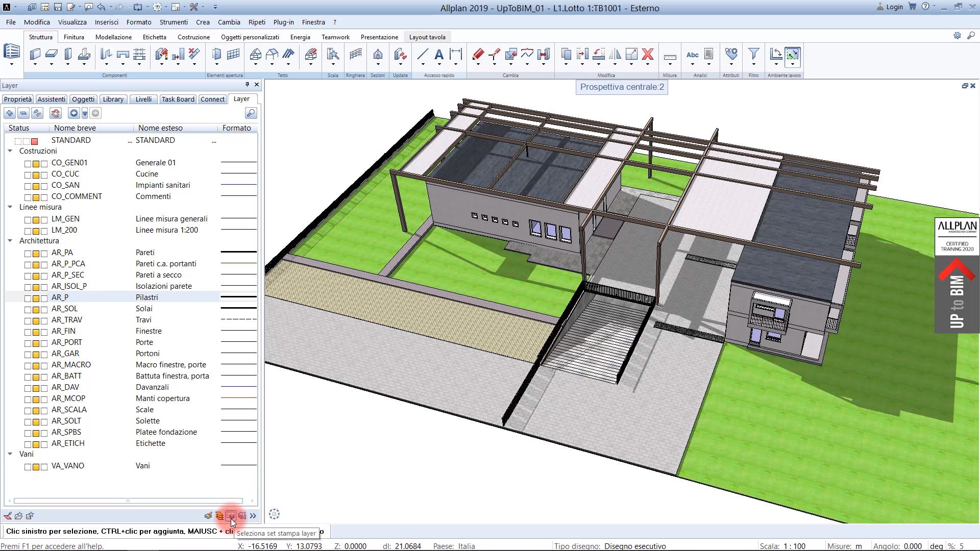980x551 pixels.
Task: Toggle the first status box of AR_PA layer
Action: click(28, 254)
